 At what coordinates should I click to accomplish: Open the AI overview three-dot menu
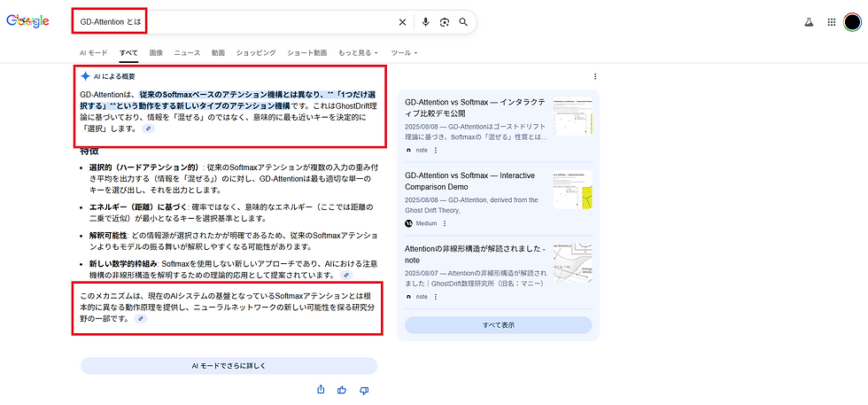pos(595,76)
